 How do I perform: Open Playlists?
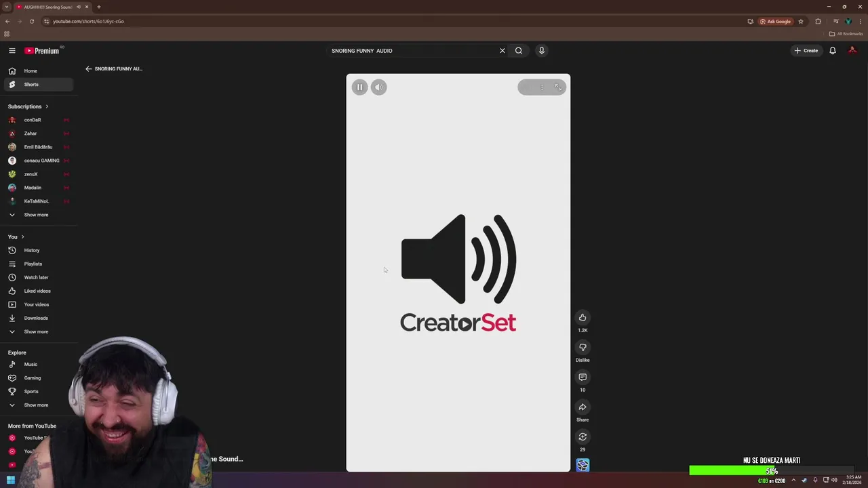pyautogui.click(x=39, y=264)
